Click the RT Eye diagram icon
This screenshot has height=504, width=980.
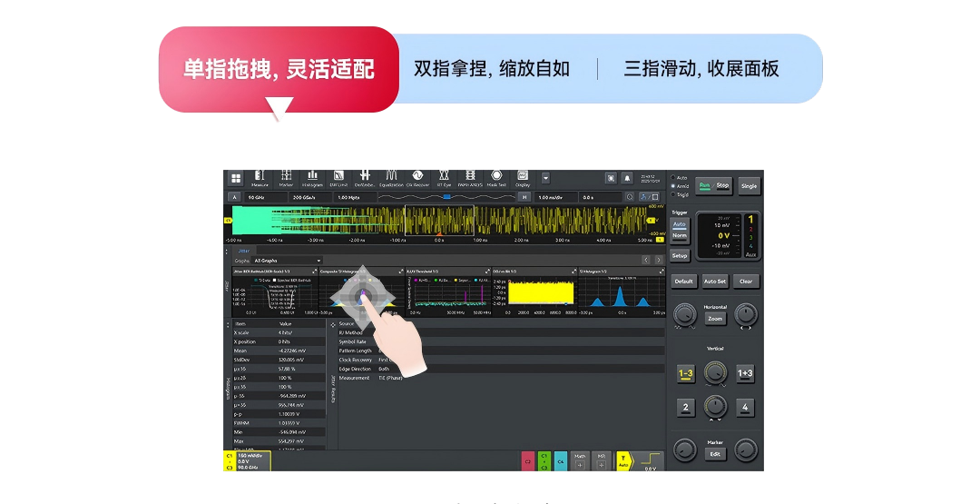[444, 178]
